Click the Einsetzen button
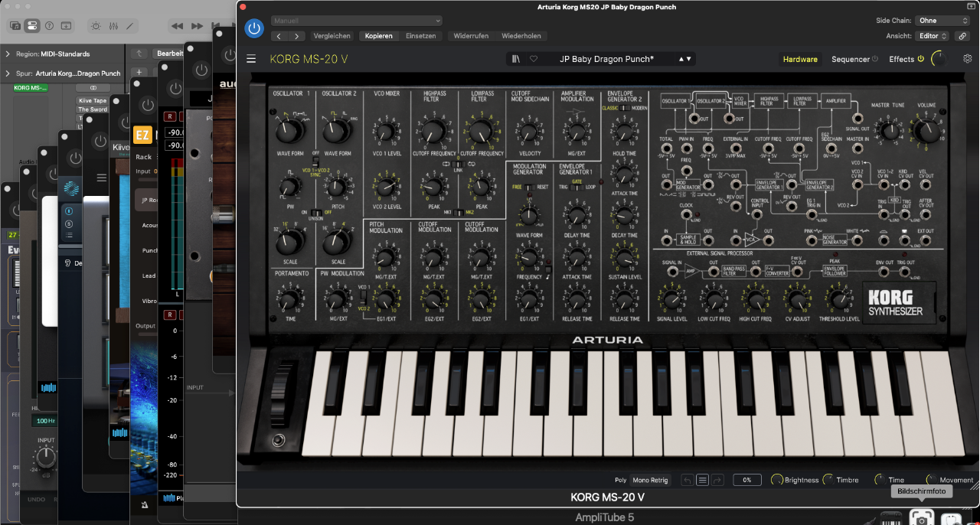This screenshot has height=525, width=980. [x=420, y=36]
